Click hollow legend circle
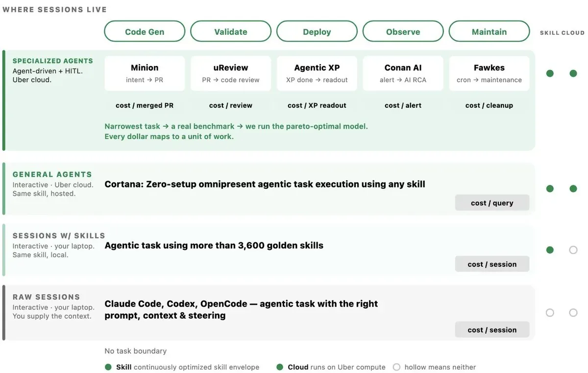588x373 pixels. click(396, 367)
